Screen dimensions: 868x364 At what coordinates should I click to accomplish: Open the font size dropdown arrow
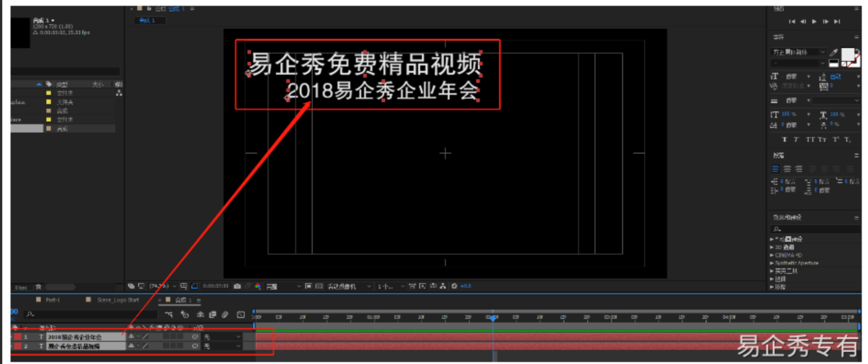coord(808,76)
